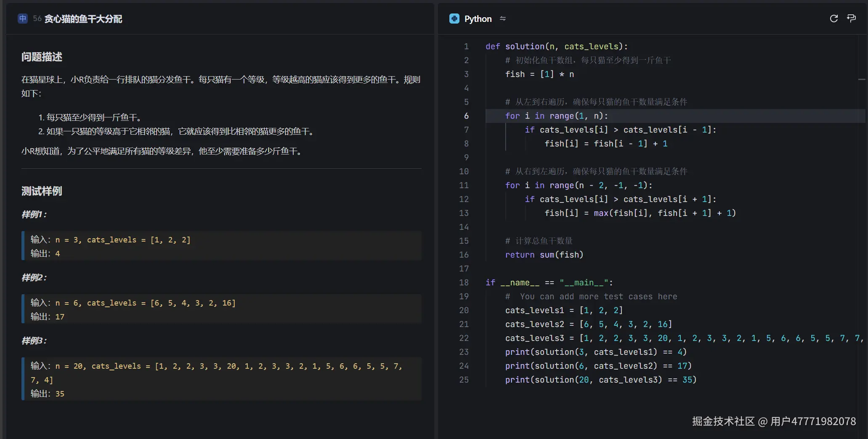Click the last print statement on line 25
The width and height of the screenshot is (868, 439).
pyautogui.click(x=600, y=380)
